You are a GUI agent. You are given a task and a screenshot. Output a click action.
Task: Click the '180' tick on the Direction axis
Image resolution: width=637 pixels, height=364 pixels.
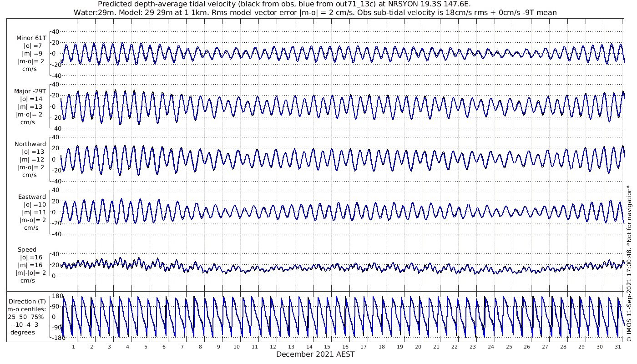[x=57, y=296]
